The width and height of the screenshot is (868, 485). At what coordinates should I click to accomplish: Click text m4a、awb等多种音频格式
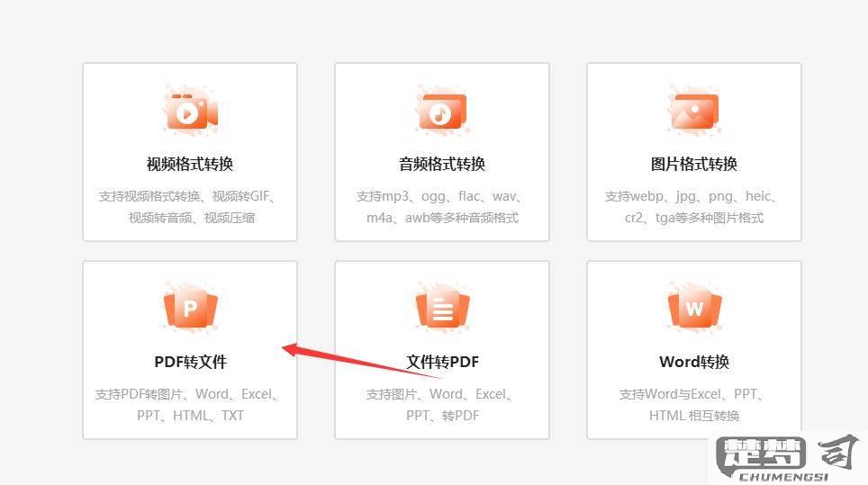(x=442, y=218)
